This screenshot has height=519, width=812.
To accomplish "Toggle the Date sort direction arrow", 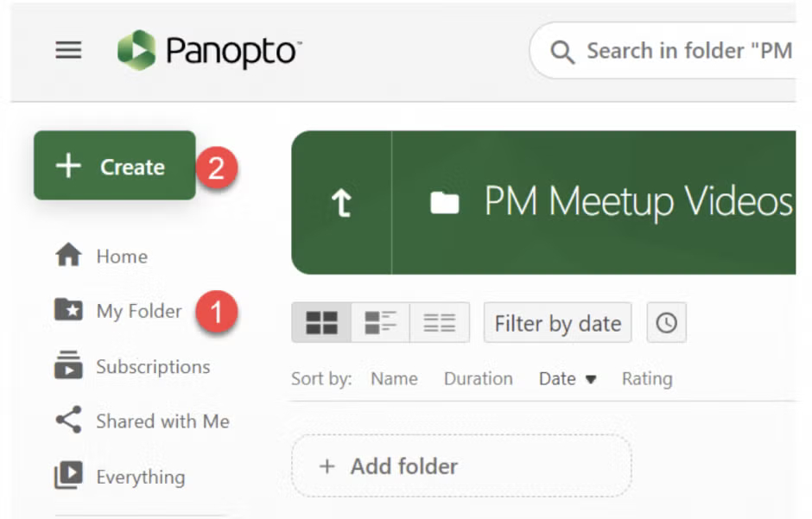I will tap(592, 379).
